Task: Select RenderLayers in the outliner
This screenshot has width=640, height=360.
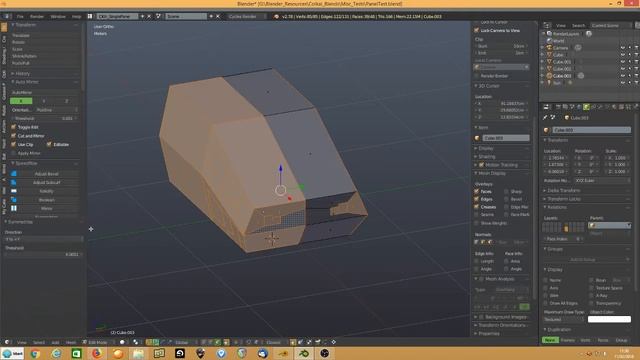Action: [x=566, y=34]
